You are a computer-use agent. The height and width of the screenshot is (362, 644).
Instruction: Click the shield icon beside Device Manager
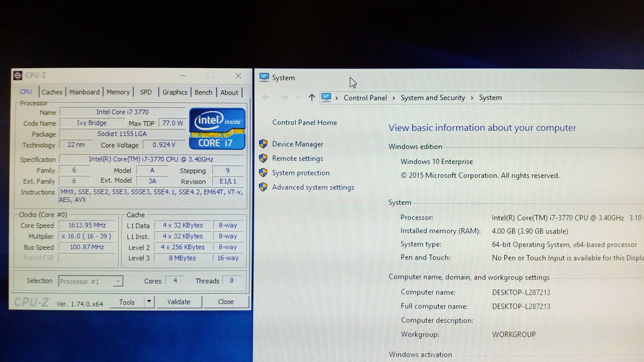263,144
